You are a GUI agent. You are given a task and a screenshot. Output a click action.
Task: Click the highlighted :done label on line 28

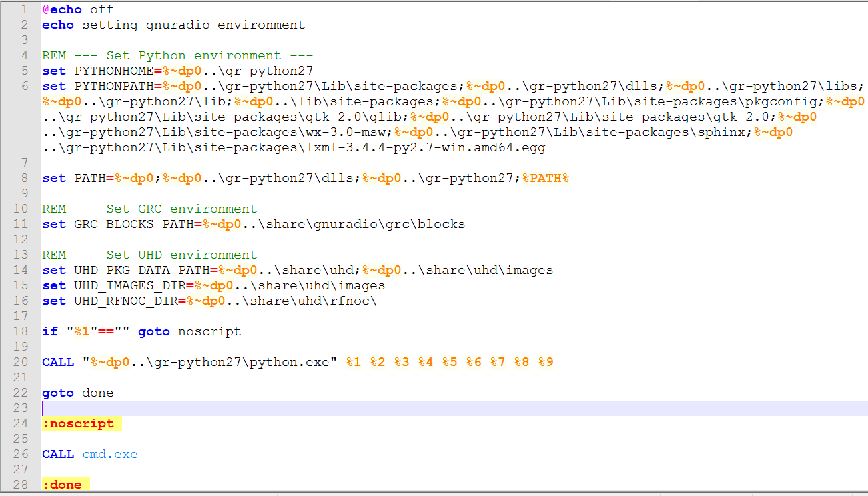coord(64,485)
